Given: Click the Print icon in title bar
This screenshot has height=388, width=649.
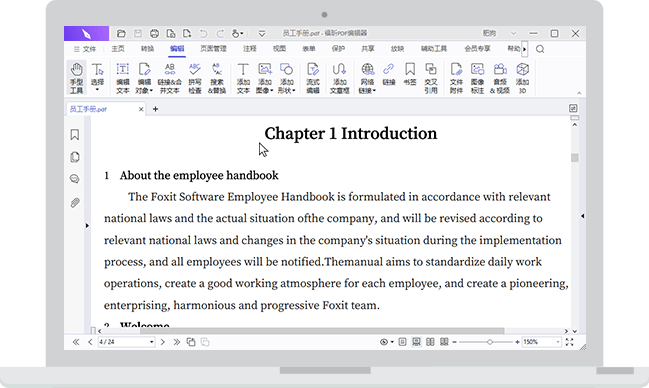Looking at the screenshot, I should (x=154, y=33).
